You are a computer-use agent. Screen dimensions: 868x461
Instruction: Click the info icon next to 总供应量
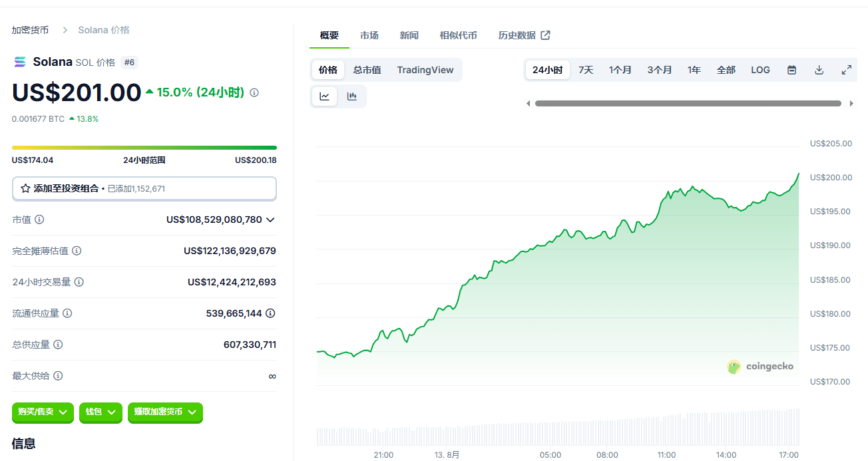tap(58, 345)
